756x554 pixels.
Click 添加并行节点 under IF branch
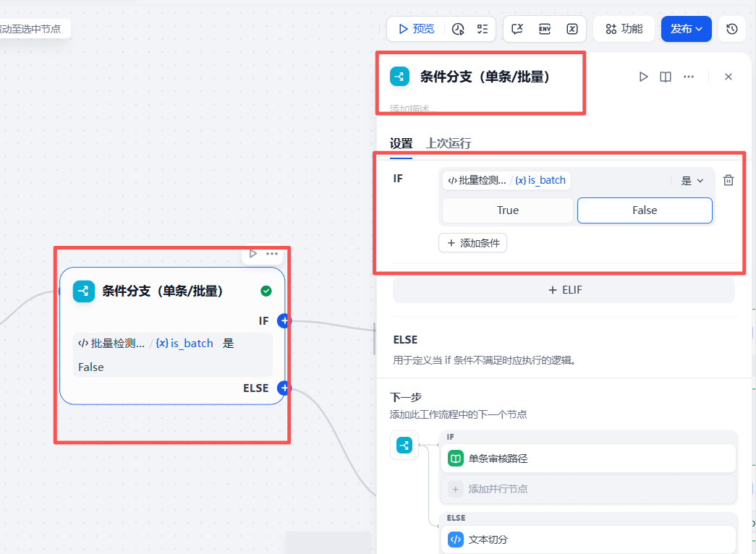588,489
